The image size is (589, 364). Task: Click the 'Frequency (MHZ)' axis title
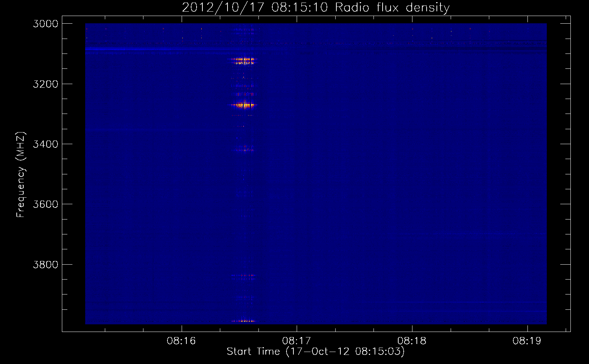point(21,175)
